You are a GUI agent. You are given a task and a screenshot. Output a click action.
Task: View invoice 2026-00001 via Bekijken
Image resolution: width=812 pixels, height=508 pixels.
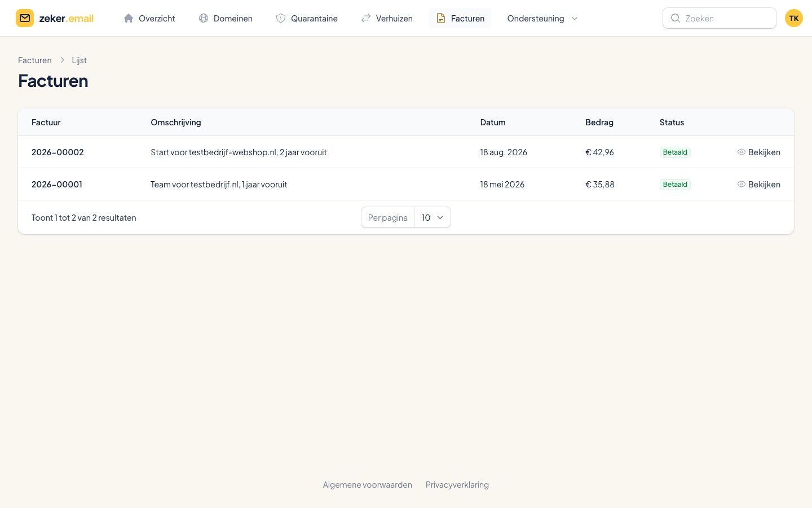coord(759,184)
